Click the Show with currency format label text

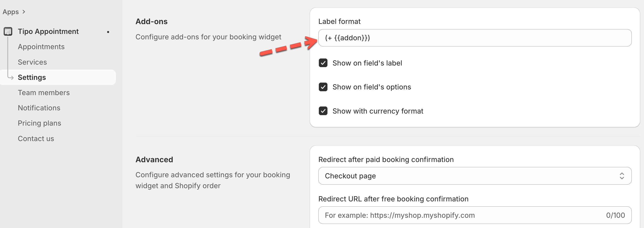click(377, 111)
